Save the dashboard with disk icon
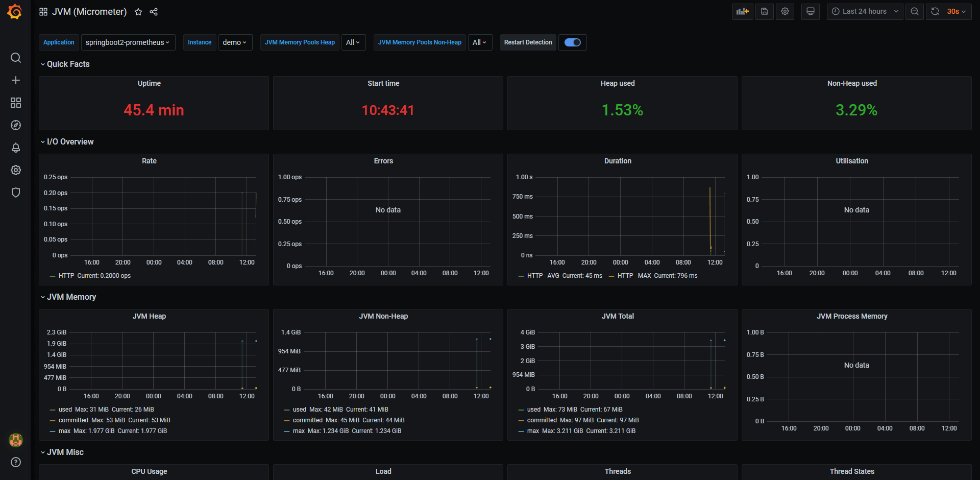 [765, 11]
